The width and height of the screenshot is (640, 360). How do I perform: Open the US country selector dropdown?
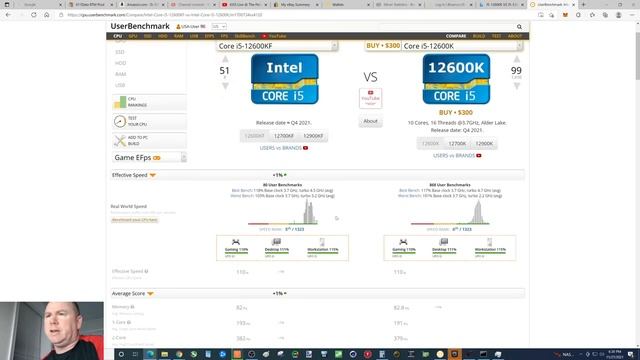pyautogui.click(x=219, y=27)
